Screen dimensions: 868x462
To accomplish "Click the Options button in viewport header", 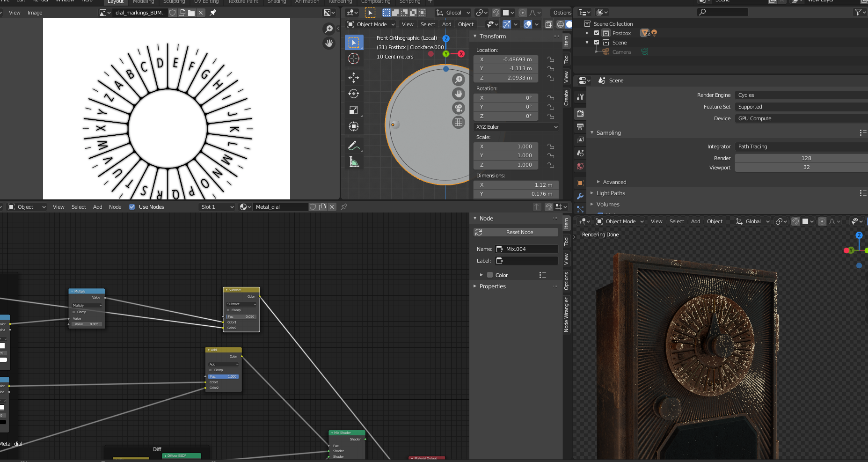I will pos(562,13).
